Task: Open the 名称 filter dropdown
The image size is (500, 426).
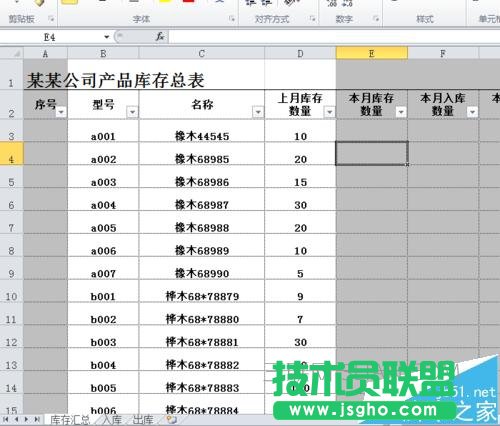Action: tap(258, 112)
